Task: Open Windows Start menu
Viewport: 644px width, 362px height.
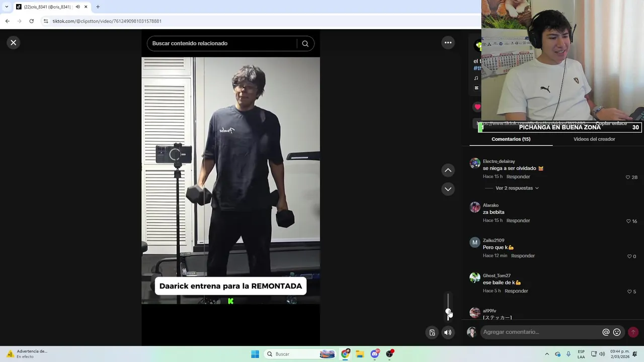Action: tap(255, 354)
